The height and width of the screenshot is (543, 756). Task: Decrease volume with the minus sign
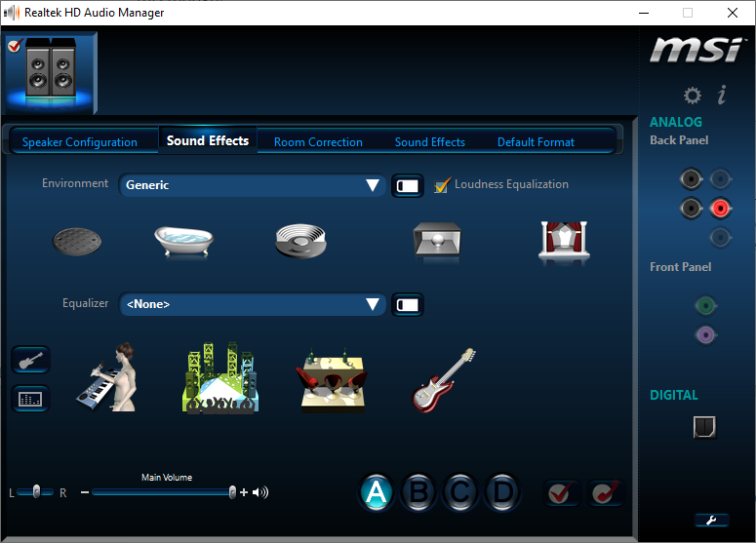85,492
